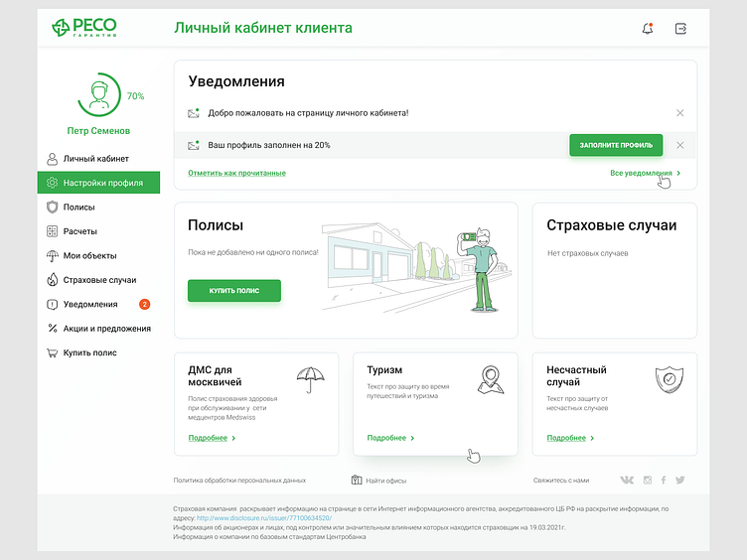The image size is (747, 560).
Task: Open Акции и предложения in sidebar
Action: (98, 329)
